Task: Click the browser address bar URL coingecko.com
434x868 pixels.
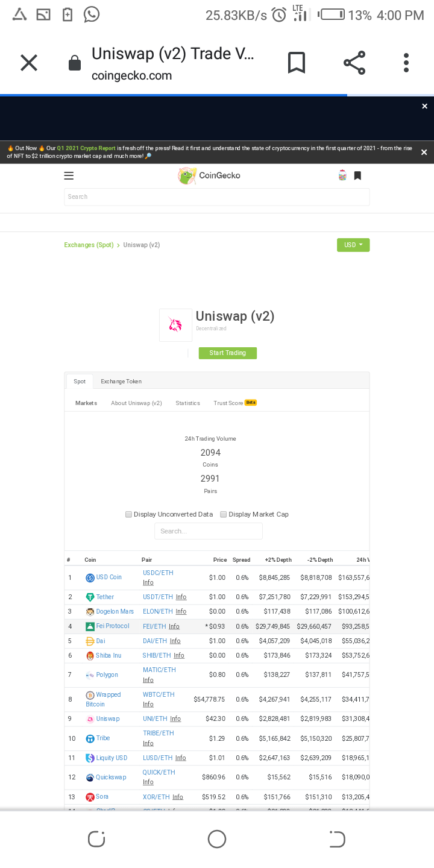Action: pos(132,75)
